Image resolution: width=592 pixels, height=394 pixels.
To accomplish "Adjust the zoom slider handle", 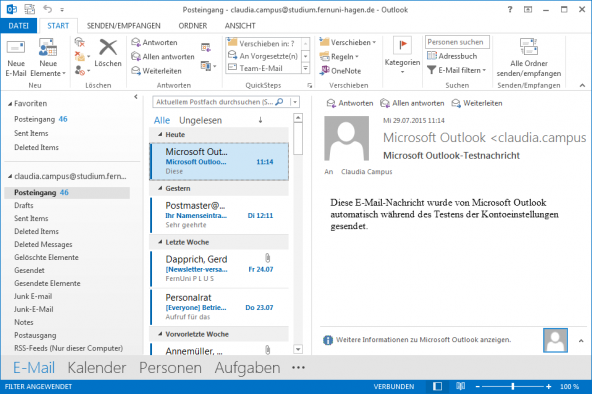I will tap(513, 386).
